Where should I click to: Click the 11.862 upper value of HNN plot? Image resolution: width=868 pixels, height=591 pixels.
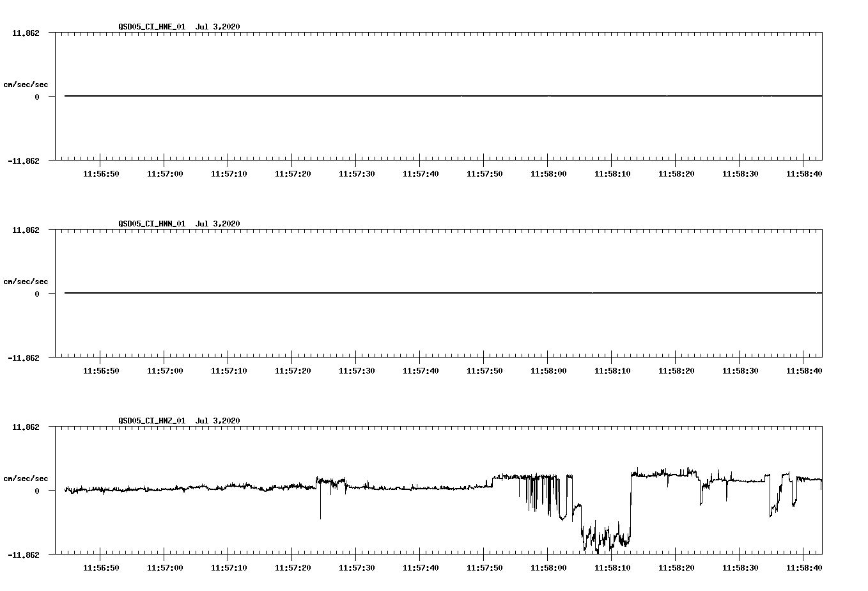click(x=26, y=230)
